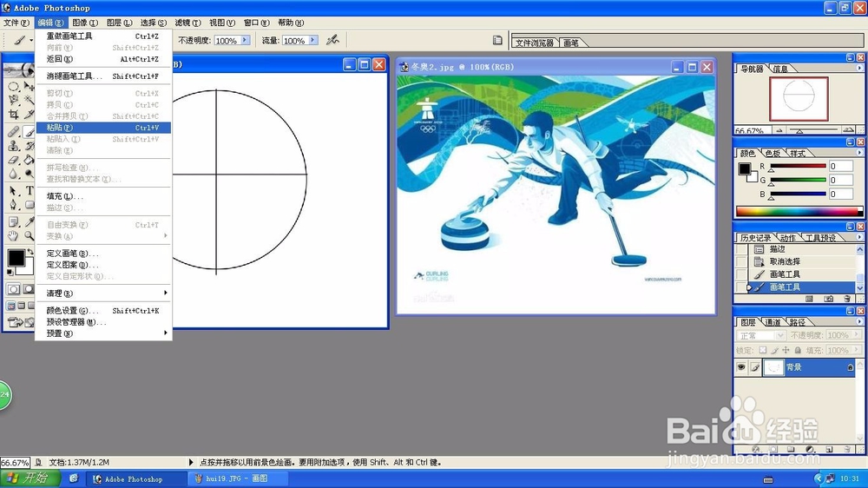
Task: Click zoom in icon in Navigator panel
Action: (x=848, y=131)
